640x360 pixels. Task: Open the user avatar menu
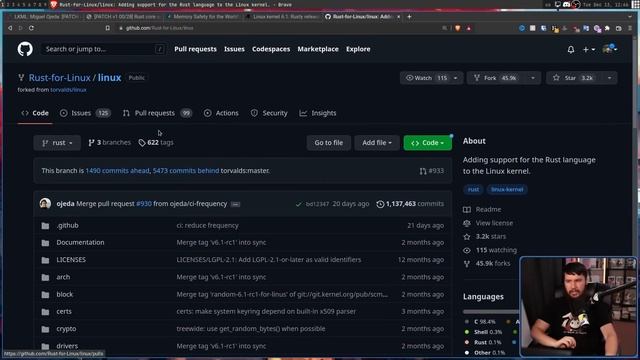point(609,49)
